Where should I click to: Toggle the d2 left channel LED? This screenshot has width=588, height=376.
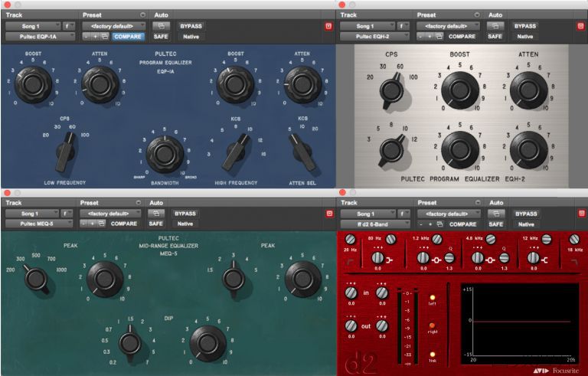coord(433,298)
